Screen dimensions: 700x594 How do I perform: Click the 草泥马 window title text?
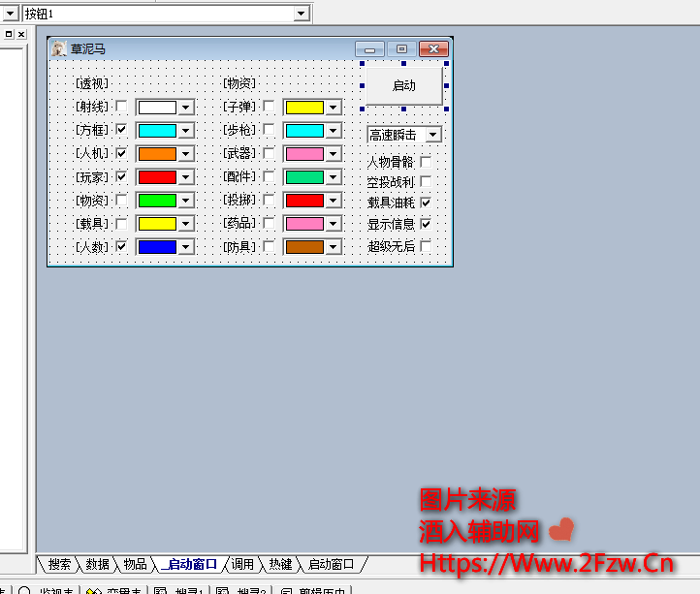[88, 48]
